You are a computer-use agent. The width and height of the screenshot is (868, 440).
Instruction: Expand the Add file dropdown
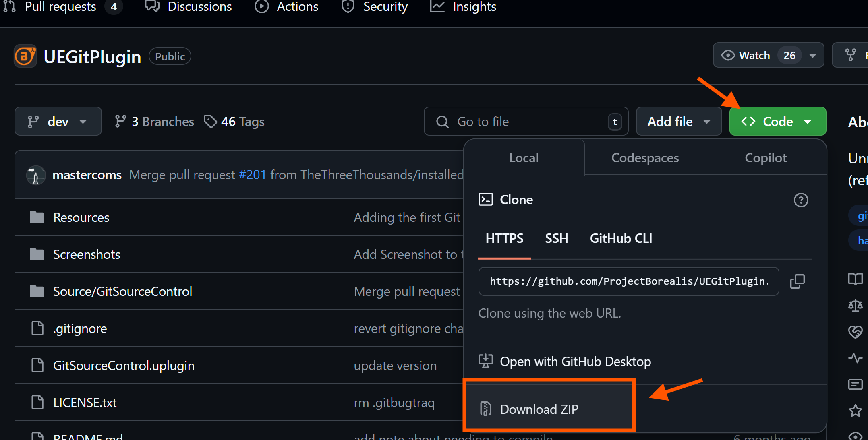coord(679,121)
